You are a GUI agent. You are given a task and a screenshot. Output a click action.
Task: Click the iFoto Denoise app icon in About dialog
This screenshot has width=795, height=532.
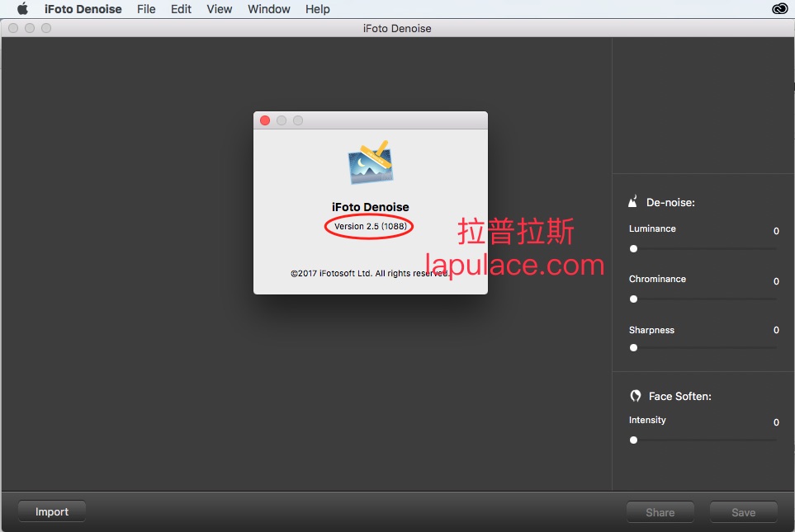(371, 163)
